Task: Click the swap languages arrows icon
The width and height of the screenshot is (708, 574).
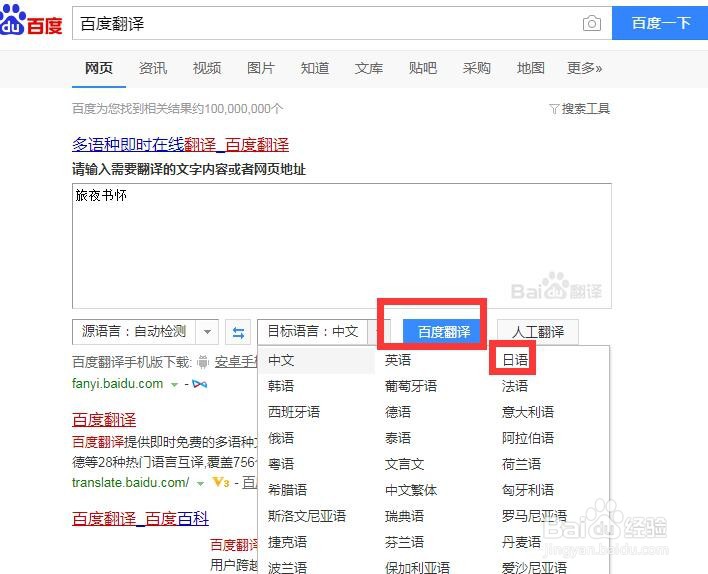Action: coord(238,332)
